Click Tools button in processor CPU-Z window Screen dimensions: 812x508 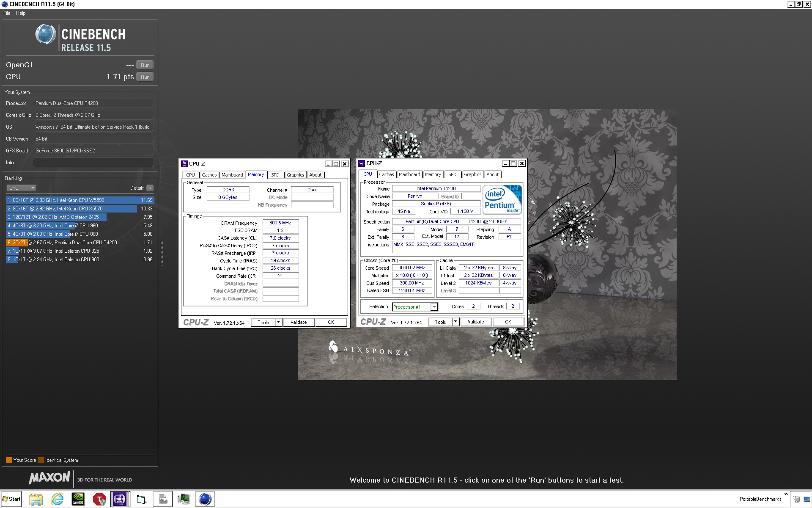440,322
